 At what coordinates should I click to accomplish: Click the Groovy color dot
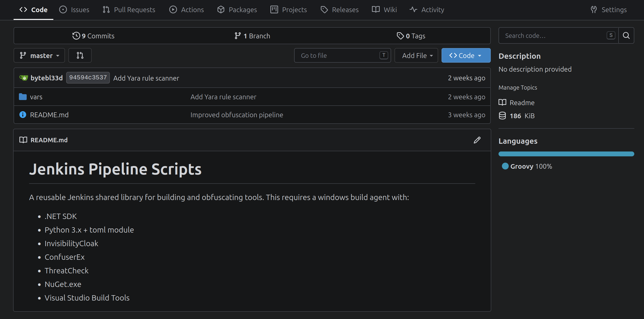pyautogui.click(x=505, y=166)
